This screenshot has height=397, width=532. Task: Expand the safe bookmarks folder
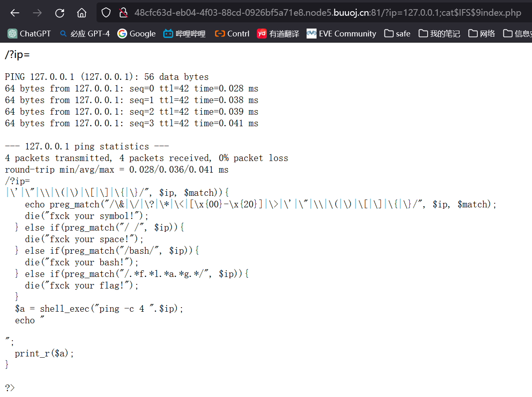[x=397, y=34]
